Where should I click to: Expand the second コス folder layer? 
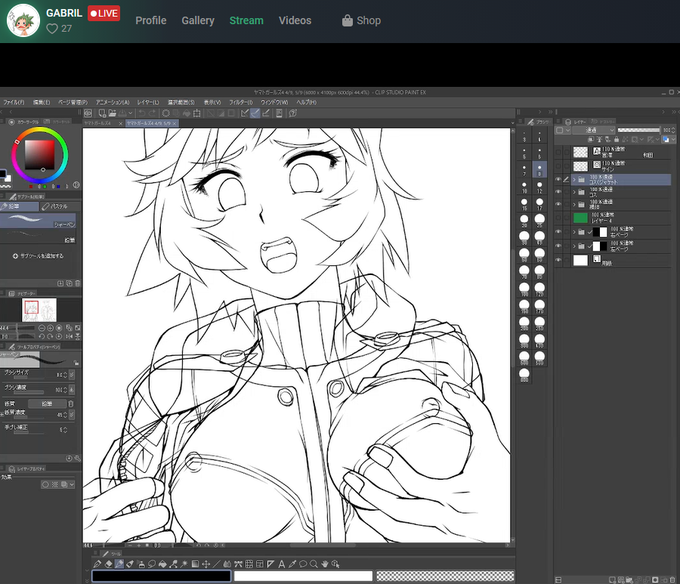click(x=574, y=191)
